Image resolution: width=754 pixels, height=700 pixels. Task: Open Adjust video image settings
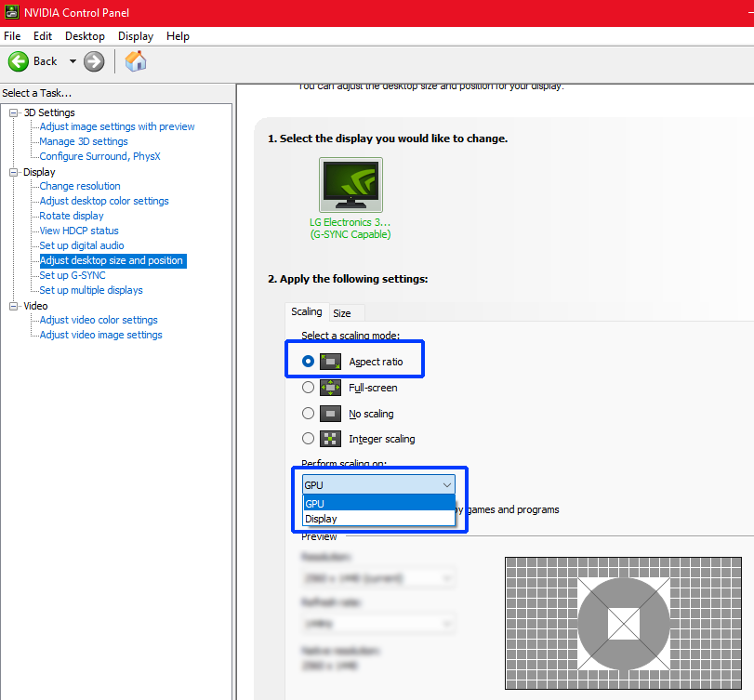click(101, 335)
